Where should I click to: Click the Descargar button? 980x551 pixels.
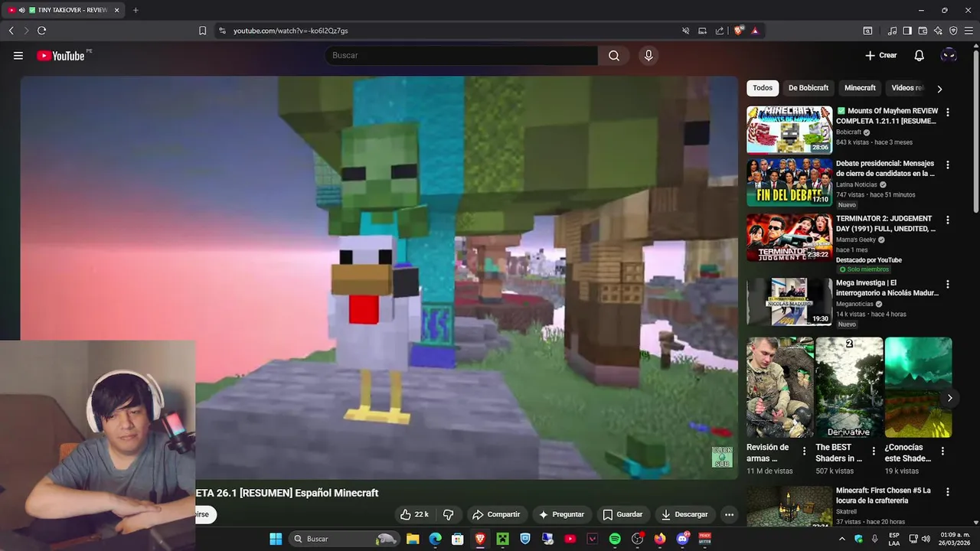click(x=684, y=514)
